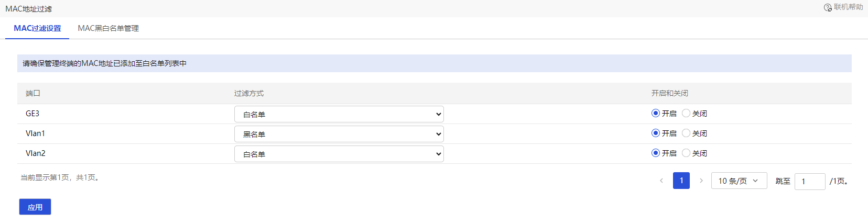Select 开启 radio for GE3
868x224 pixels.
656,113
